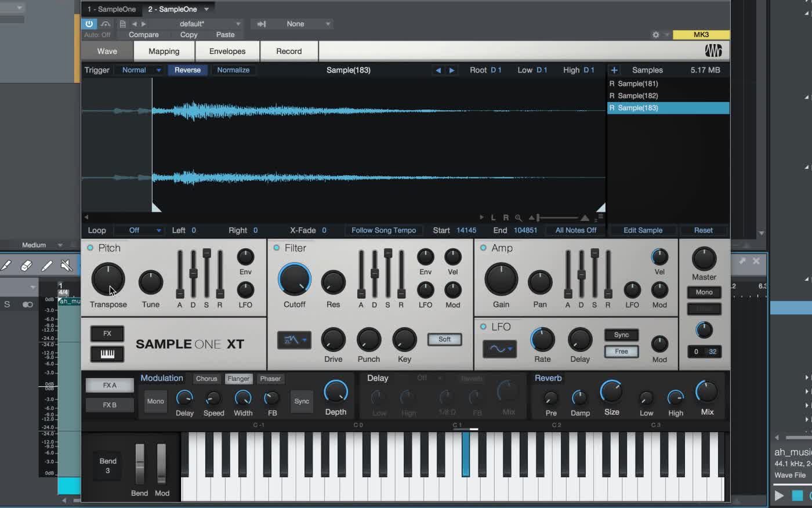Switch to the Wave tab

click(x=107, y=51)
